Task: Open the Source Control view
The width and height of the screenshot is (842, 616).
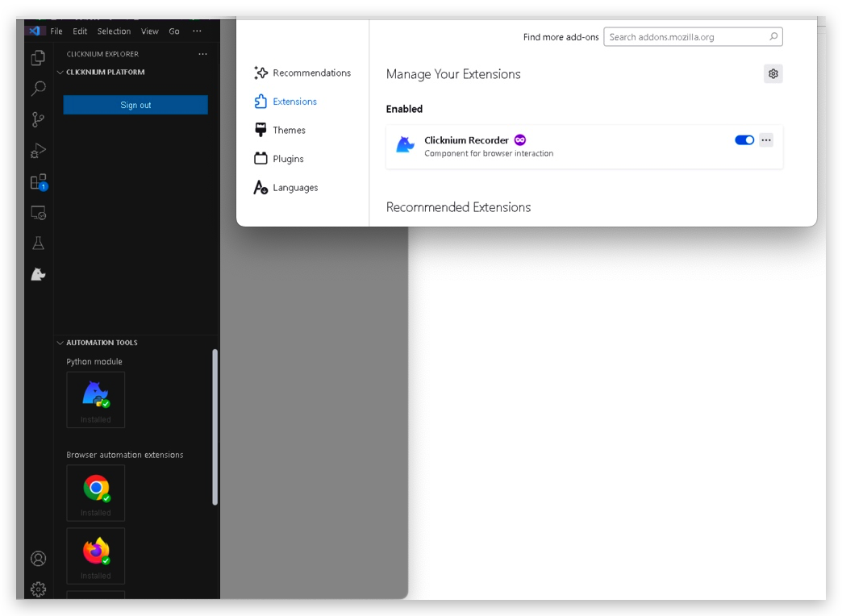Action: [38, 119]
